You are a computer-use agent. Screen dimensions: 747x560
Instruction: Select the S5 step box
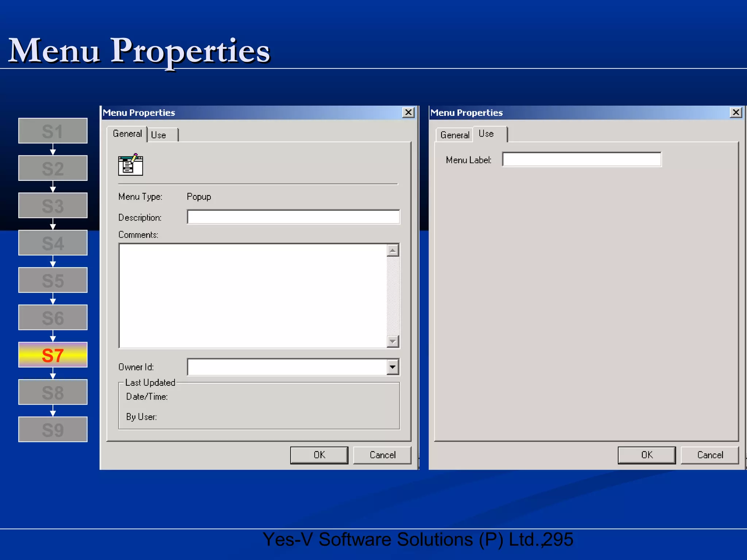point(53,280)
